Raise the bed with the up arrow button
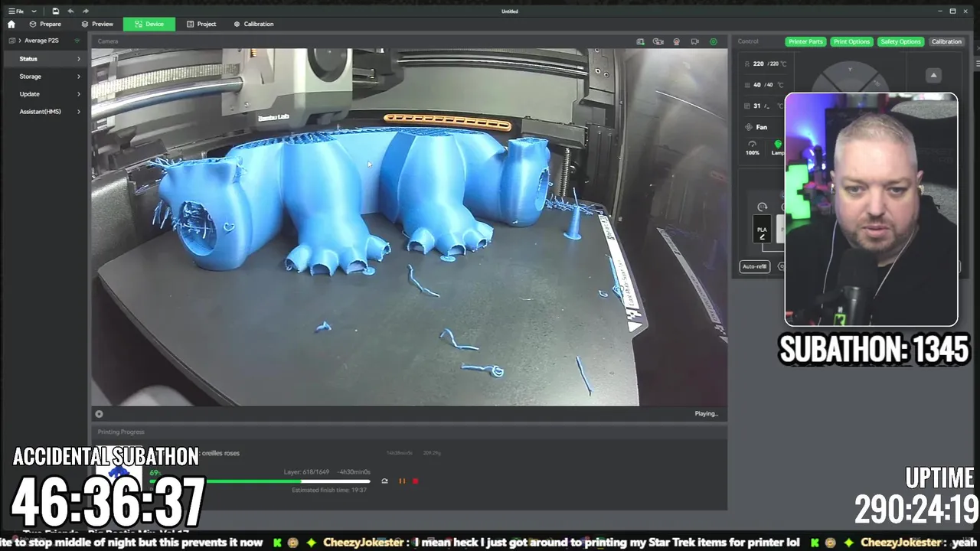Viewport: 980px width, 551px height. click(x=933, y=75)
